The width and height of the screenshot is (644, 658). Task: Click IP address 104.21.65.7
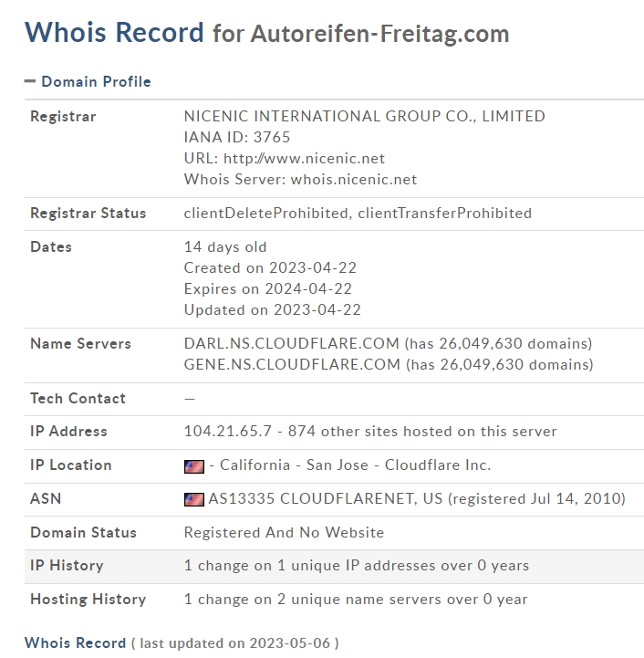coord(228,431)
